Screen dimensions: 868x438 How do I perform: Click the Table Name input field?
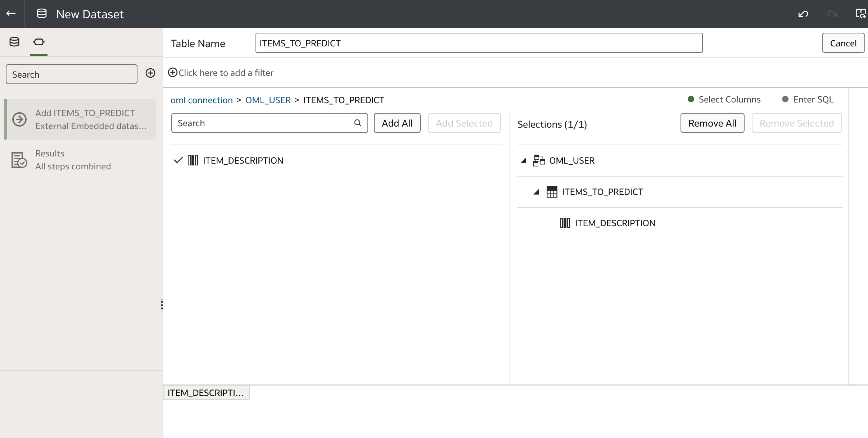click(x=479, y=43)
